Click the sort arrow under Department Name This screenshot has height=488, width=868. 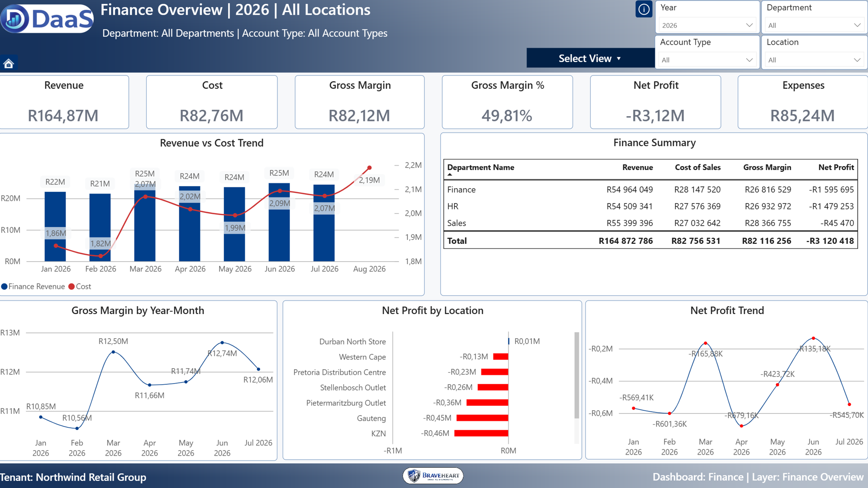pyautogui.click(x=450, y=175)
